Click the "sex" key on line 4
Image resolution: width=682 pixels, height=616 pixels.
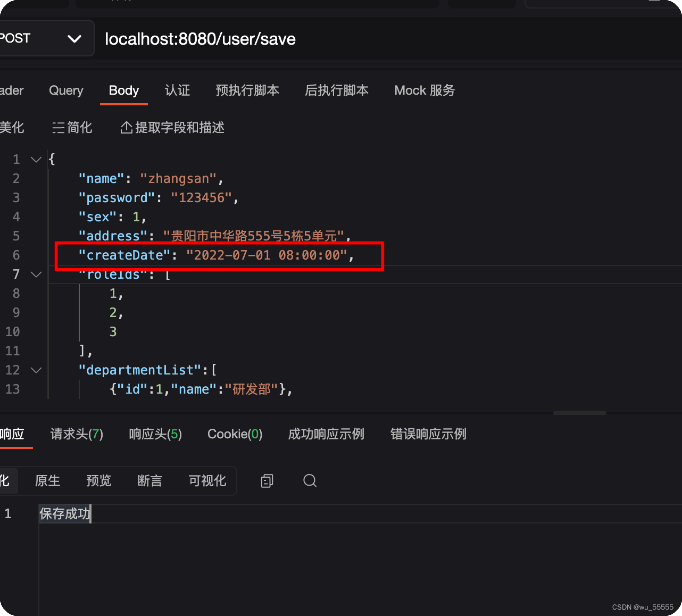(97, 217)
